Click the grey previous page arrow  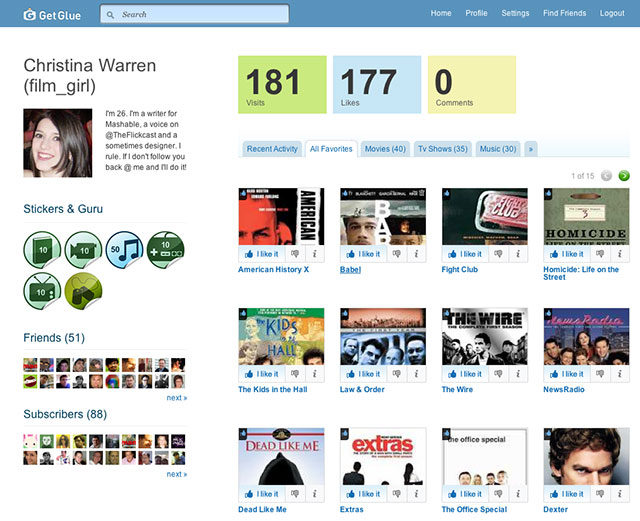click(607, 176)
